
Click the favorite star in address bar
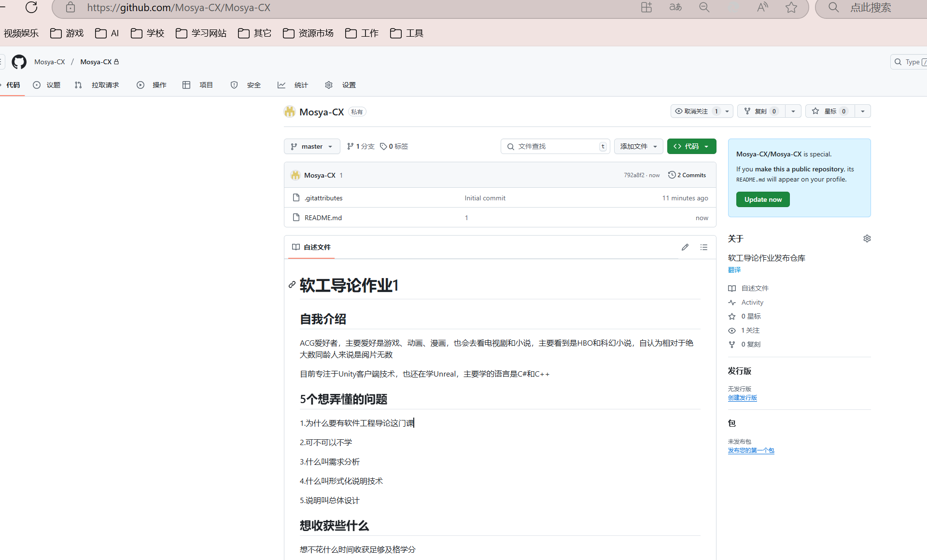[791, 7]
